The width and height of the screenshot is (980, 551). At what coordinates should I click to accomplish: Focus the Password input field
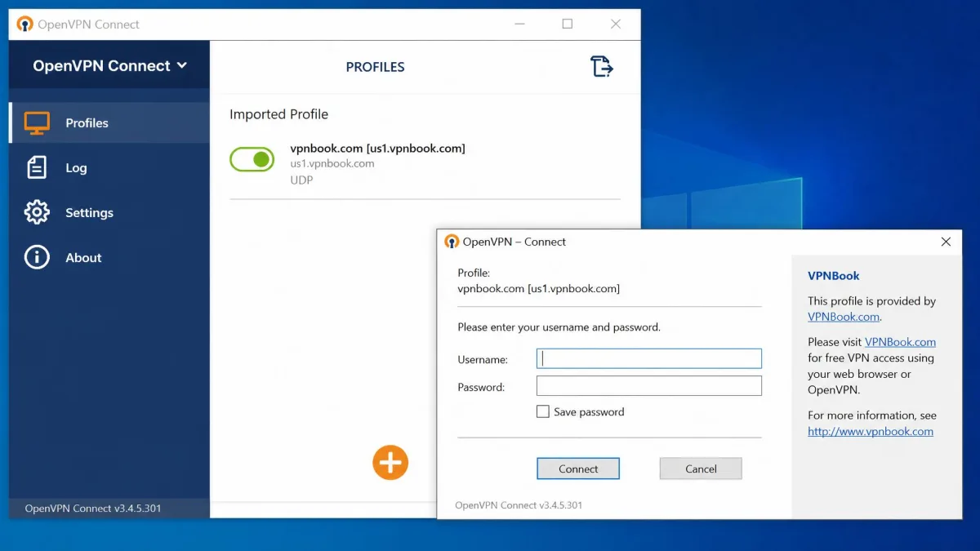(649, 386)
